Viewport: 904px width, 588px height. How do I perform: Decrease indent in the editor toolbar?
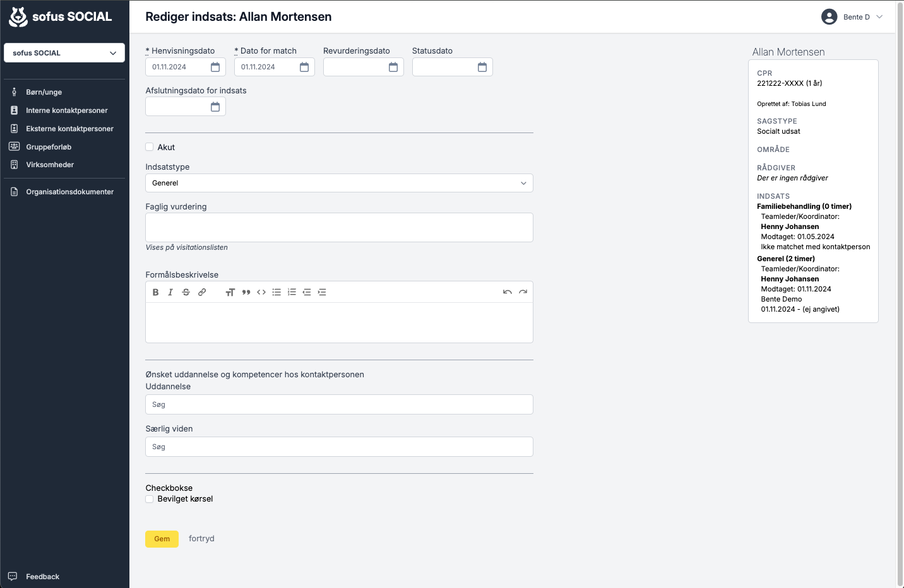(x=307, y=292)
